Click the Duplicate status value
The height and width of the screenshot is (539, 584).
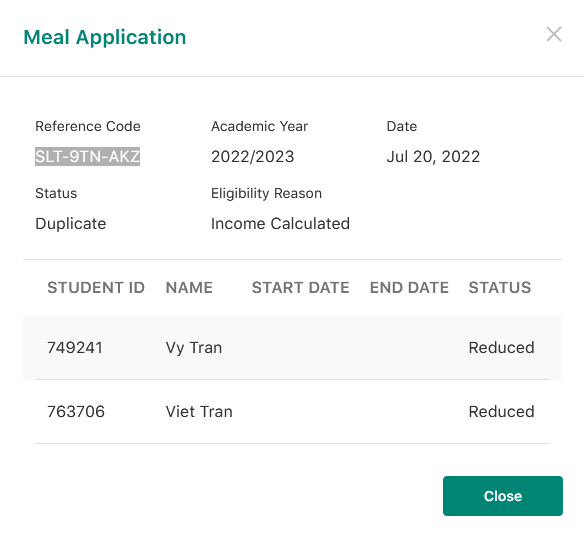[x=71, y=224]
